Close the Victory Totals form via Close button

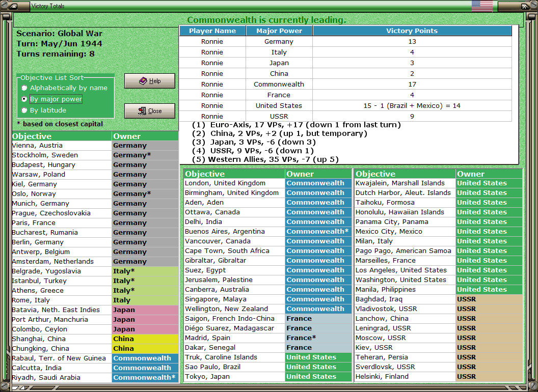[x=150, y=111]
